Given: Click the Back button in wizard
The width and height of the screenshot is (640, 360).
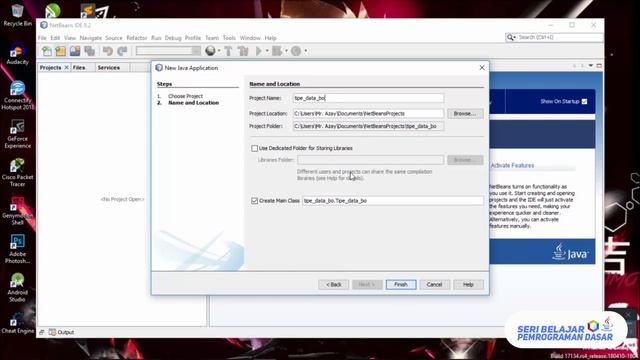Looking at the screenshot, I should click(333, 284).
